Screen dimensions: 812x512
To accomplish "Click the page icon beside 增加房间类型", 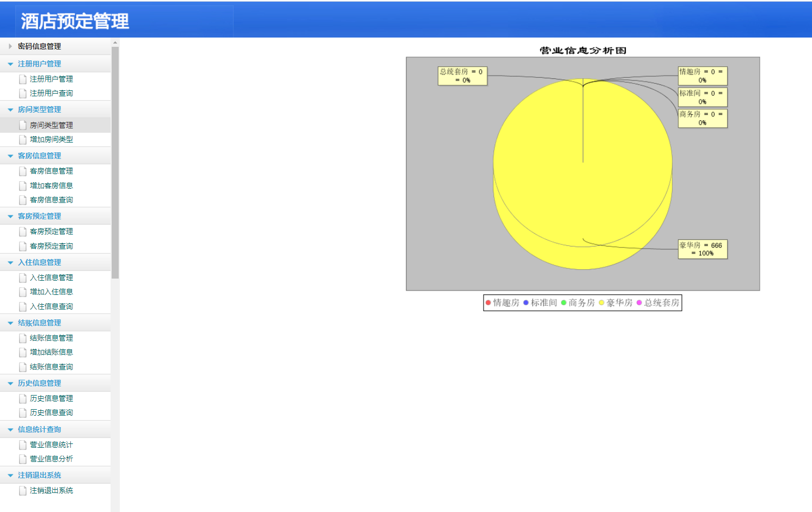I will point(23,140).
